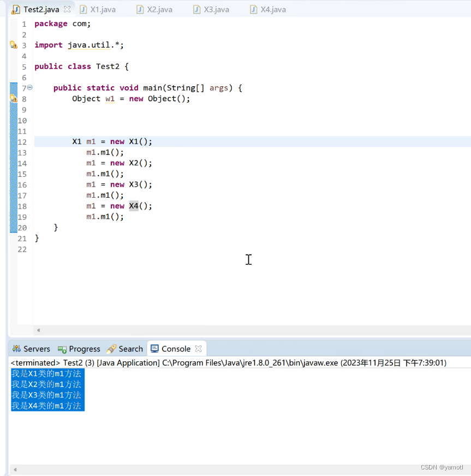Click the terminated Test2 launch description
Viewport: 471px width, 476px height.
tap(229, 363)
